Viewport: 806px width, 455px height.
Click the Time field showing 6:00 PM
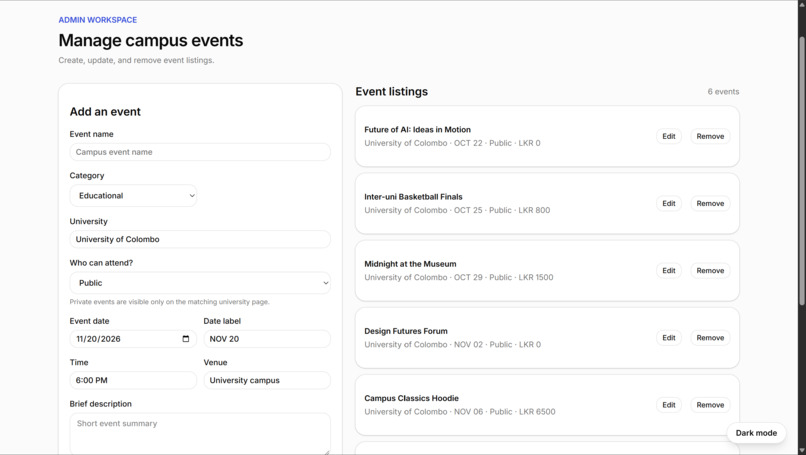tap(133, 380)
